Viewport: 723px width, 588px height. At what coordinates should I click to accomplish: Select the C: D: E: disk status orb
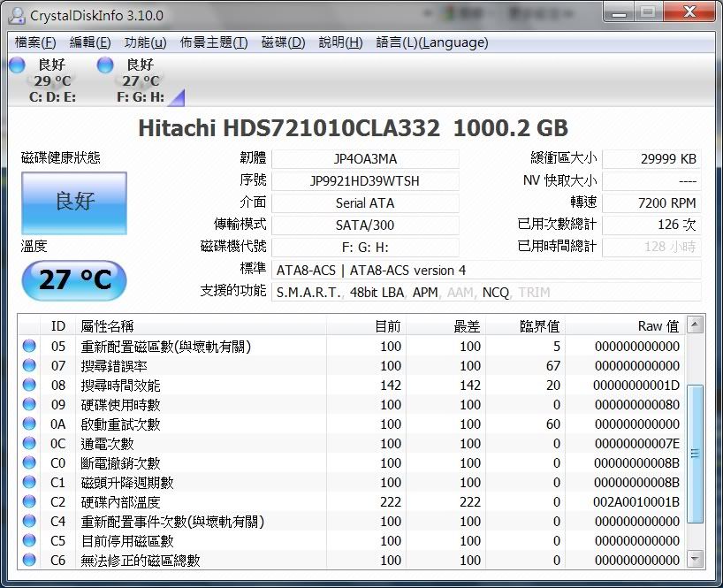[x=17, y=65]
